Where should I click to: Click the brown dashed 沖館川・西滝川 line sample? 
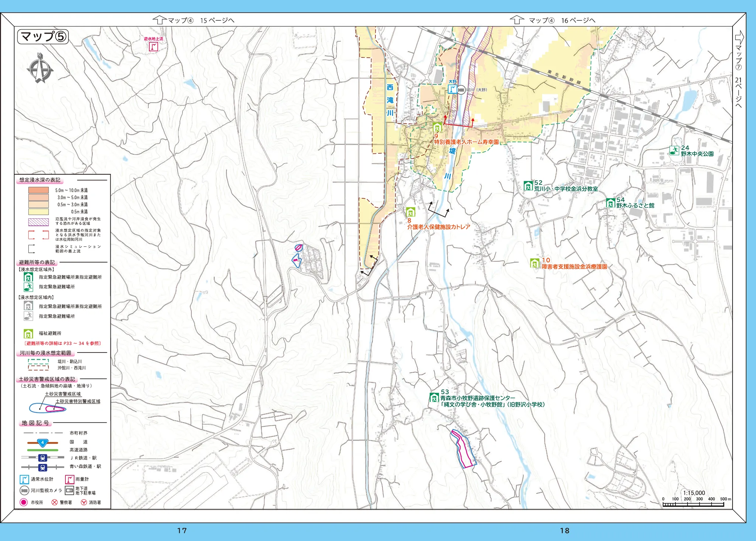click(38, 368)
